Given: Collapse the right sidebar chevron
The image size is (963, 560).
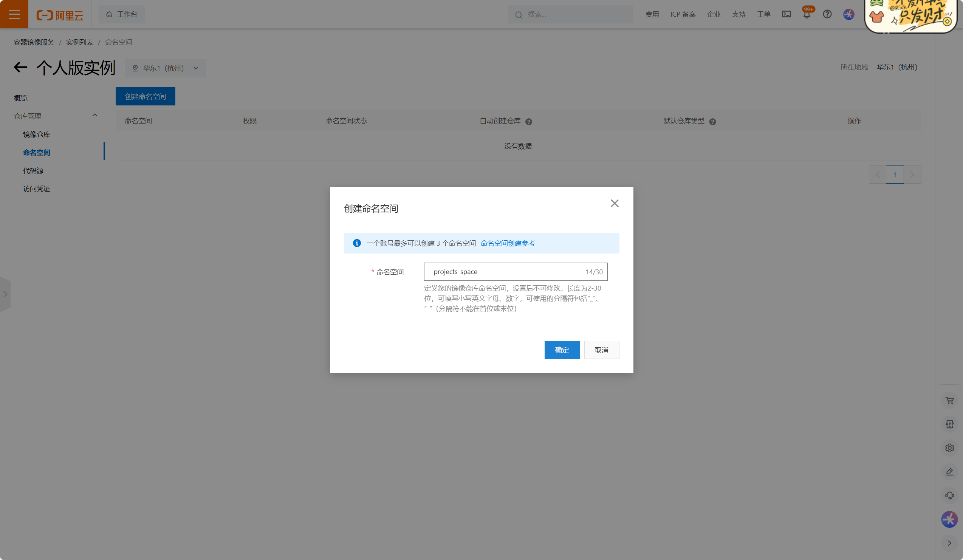Looking at the screenshot, I should [949, 543].
